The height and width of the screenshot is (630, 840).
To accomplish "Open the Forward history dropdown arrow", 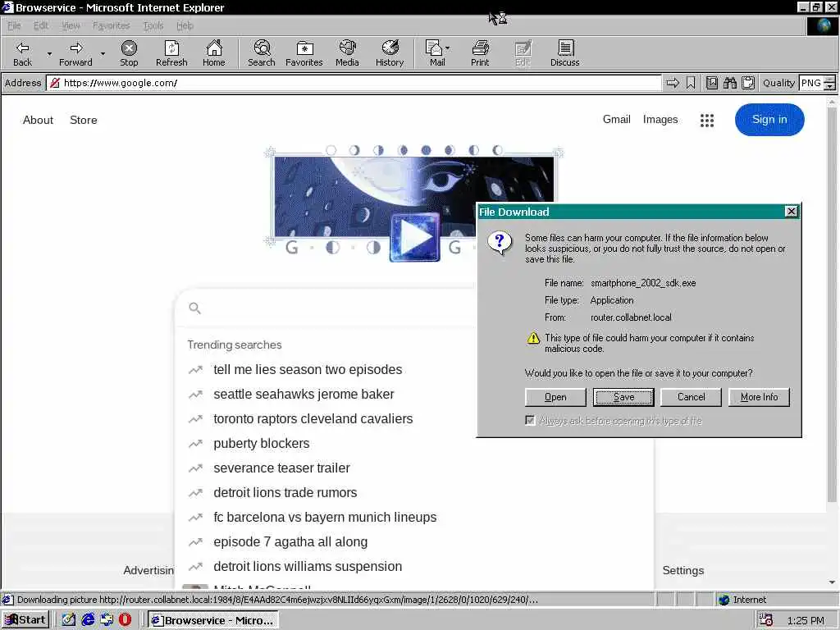I will tap(103, 53).
